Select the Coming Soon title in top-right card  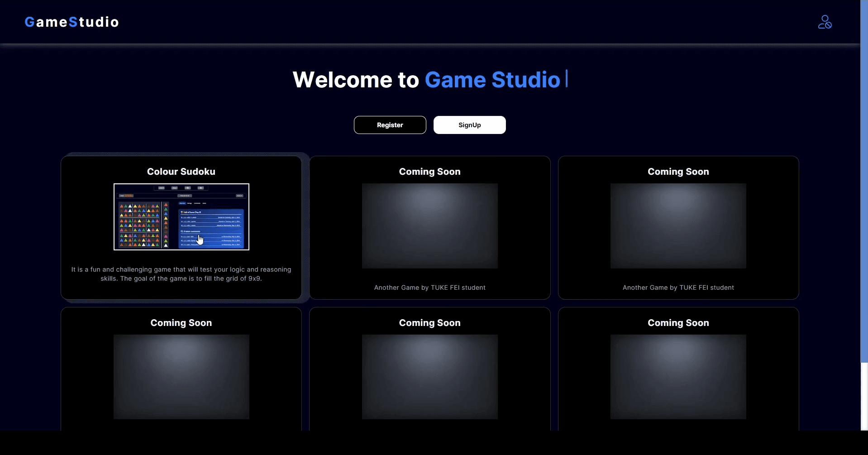(678, 172)
